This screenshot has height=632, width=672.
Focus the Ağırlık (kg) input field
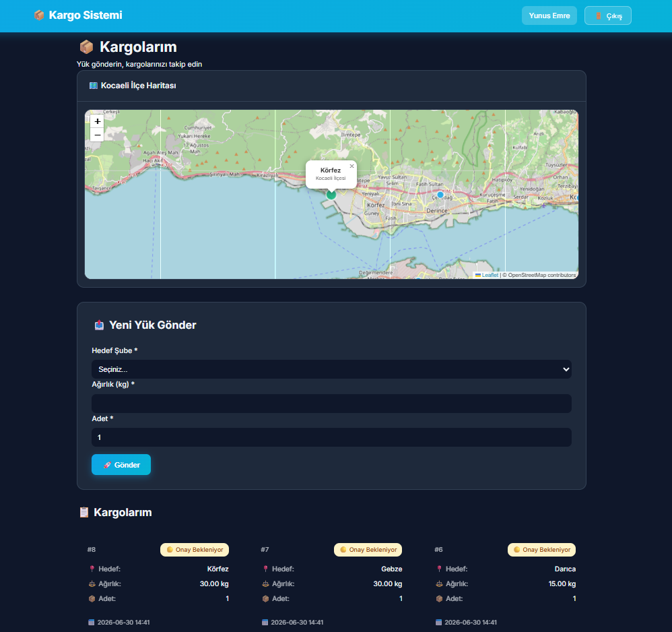pos(331,404)
